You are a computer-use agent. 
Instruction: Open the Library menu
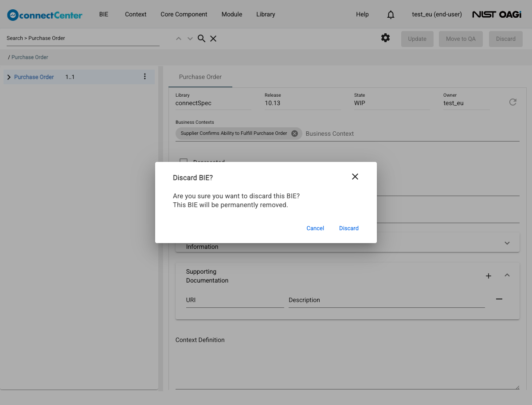266,14
